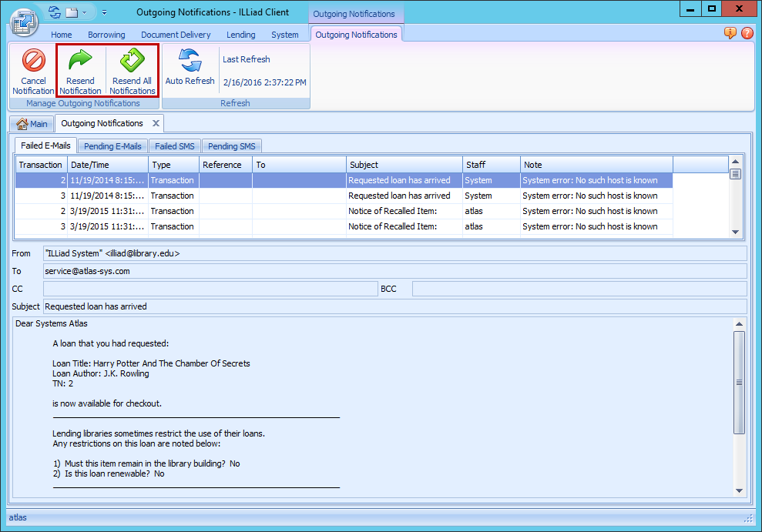Click the Cancel Notification icon
This screenshot has height=532, width=762.
33,62
